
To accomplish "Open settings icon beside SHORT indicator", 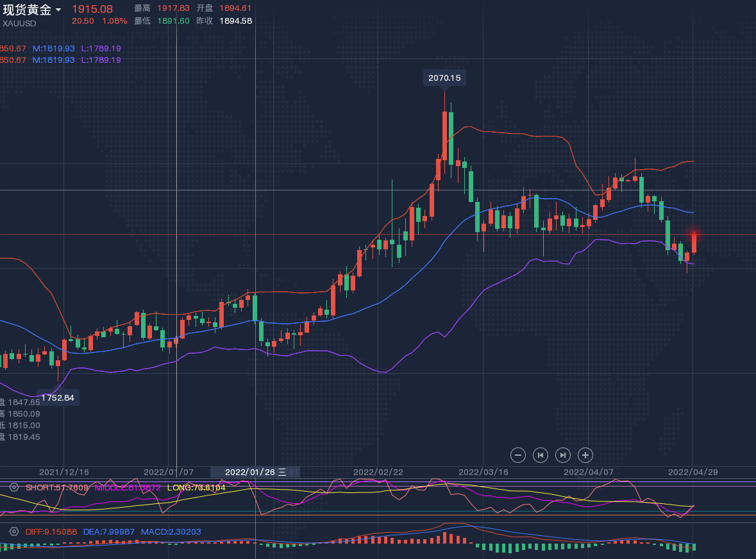I will [13, 488].
